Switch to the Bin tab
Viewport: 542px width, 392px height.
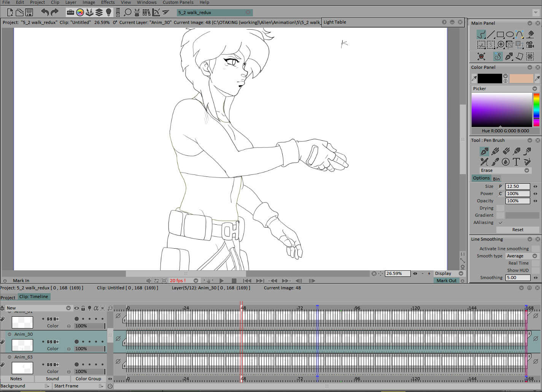coord(496,179)
